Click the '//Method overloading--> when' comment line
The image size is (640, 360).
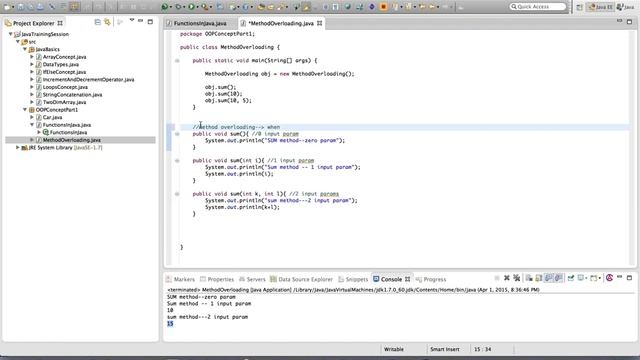click(x=236, y=127)
